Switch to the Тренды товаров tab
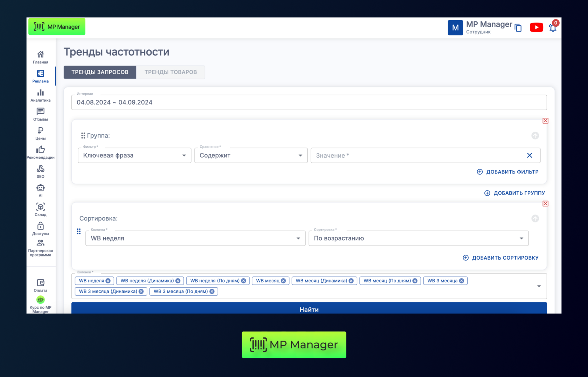The width and height of the screenshot is (588, 377). pos(170,72)
